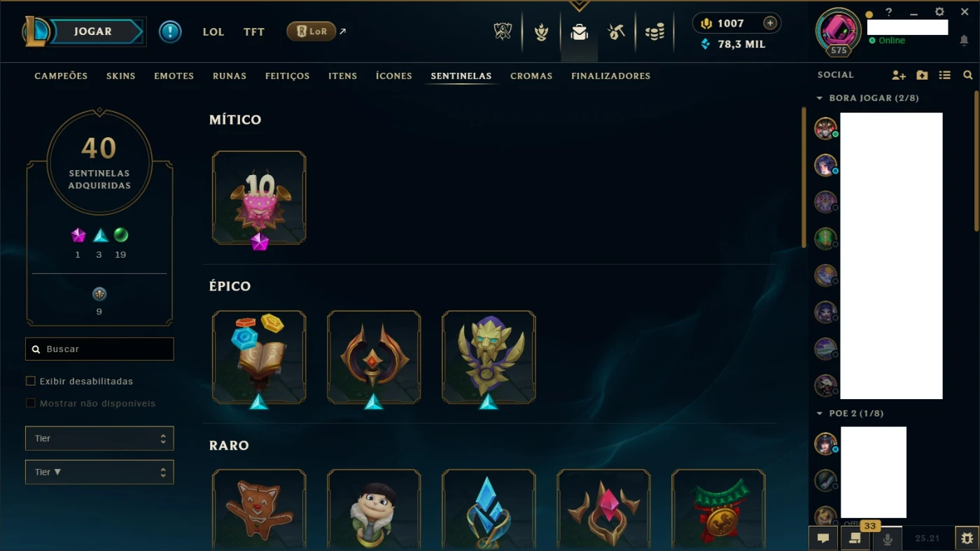Open the Tier ▼ sorting dropdown
Image resolution: width=980 pixels, height=551 pixels.
pos(99,472)
